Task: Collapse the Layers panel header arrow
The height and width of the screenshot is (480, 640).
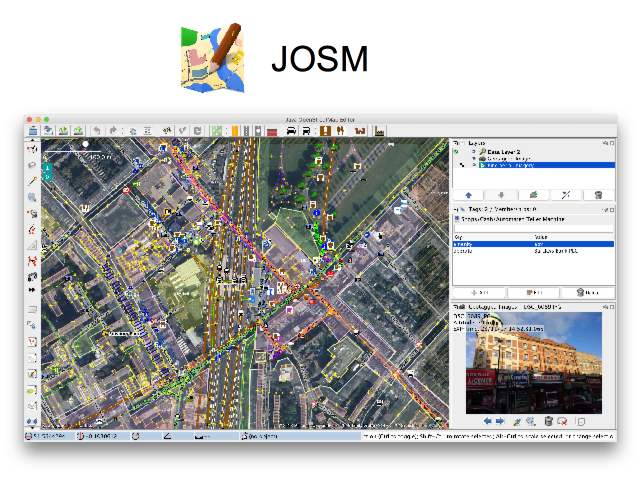Action: pos(457,143)
